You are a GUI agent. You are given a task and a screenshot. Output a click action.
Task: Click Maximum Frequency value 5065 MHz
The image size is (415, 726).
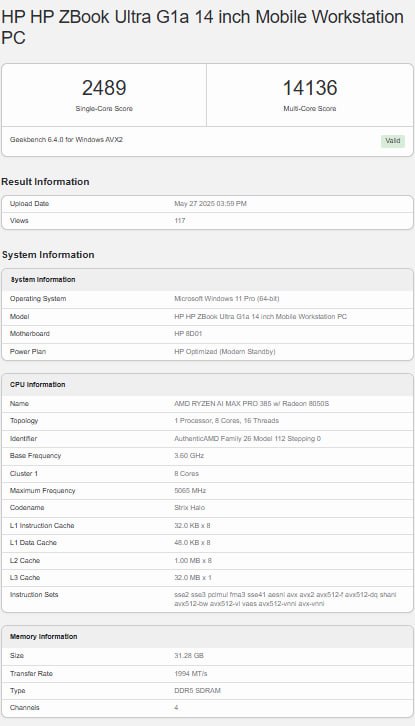click(190, 491)
